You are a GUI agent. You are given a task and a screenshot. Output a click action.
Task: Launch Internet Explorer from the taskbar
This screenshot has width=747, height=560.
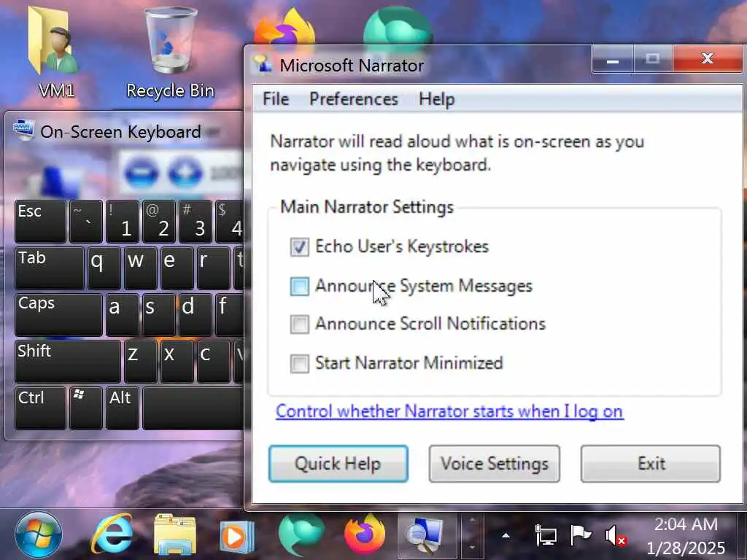pos(112,534)
